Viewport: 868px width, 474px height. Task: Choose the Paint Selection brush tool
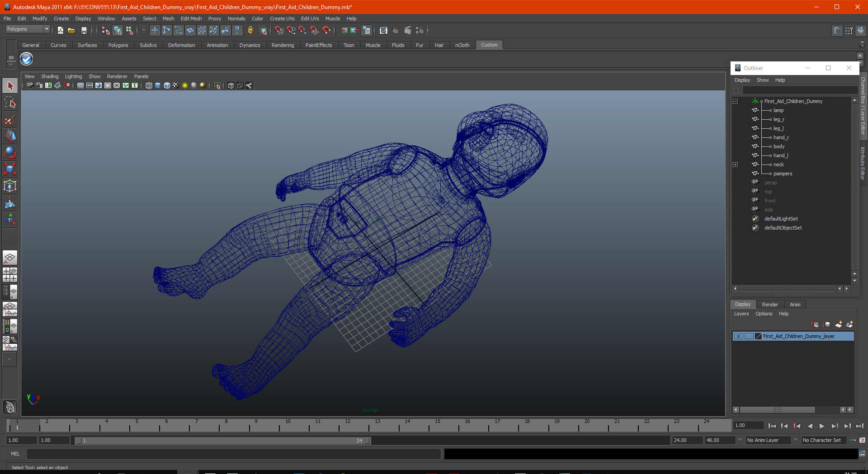click(10, 119)
